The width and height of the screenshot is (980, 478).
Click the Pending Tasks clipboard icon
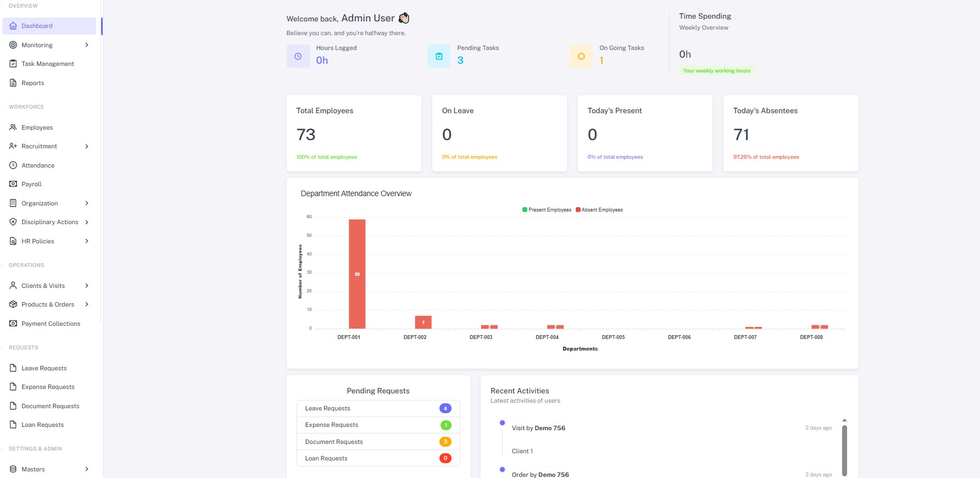coord(438,56)
